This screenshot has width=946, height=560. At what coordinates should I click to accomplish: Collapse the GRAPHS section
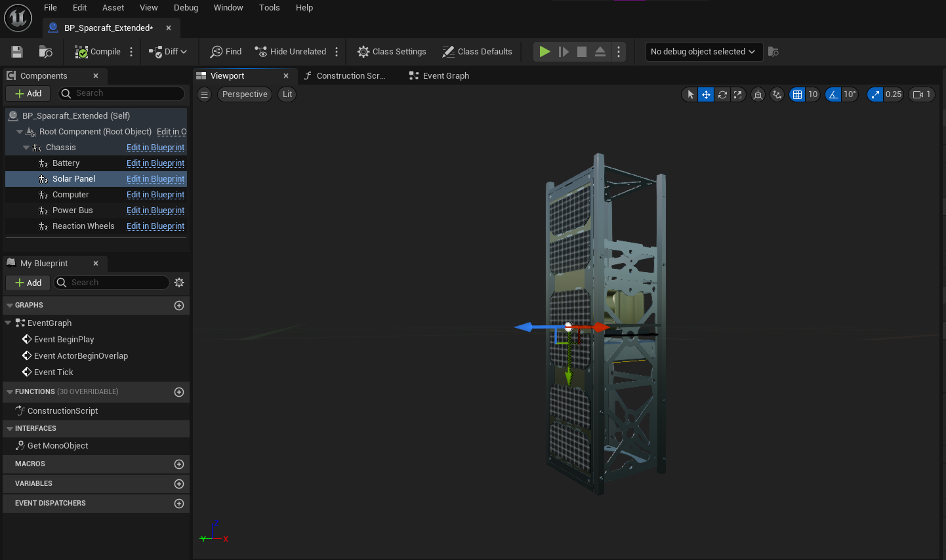[10, 306]
